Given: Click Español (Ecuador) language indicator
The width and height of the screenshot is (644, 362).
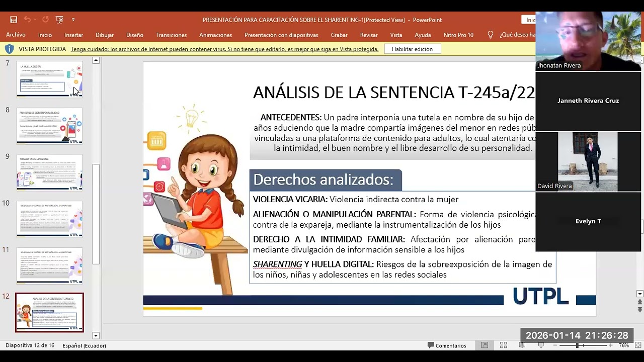Looking at the screenshot, I should (84, 345).
